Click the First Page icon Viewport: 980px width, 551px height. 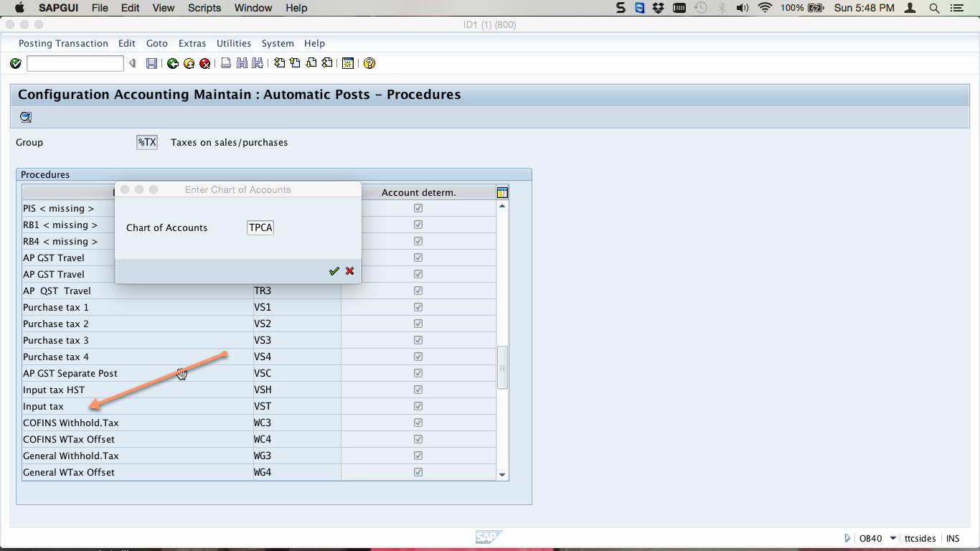tap(279, 64)
